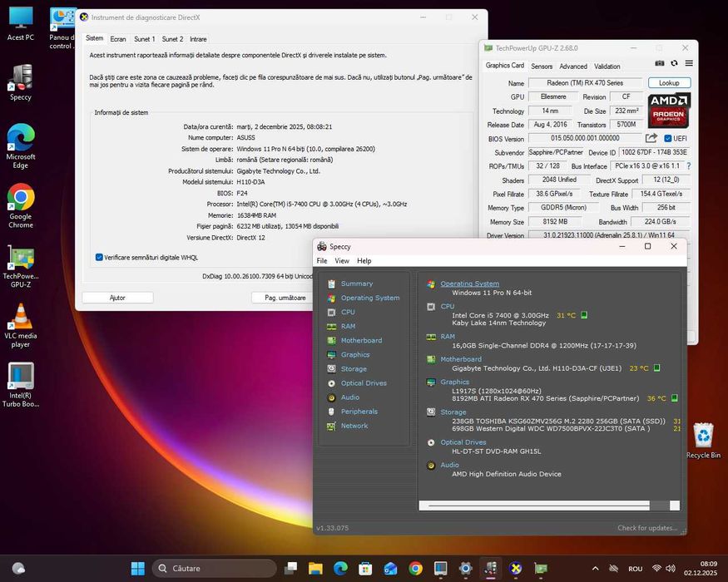Click the Windows Start button on the taskbar
The height and width of the screenshot is (582, 728).
coord(137,568)
